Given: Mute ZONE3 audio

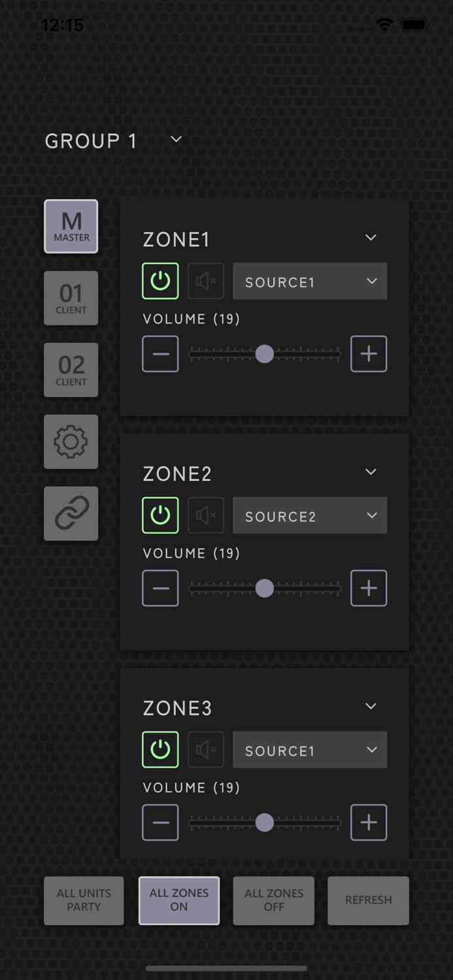Looking at the screenshot, I should [205, 749].
